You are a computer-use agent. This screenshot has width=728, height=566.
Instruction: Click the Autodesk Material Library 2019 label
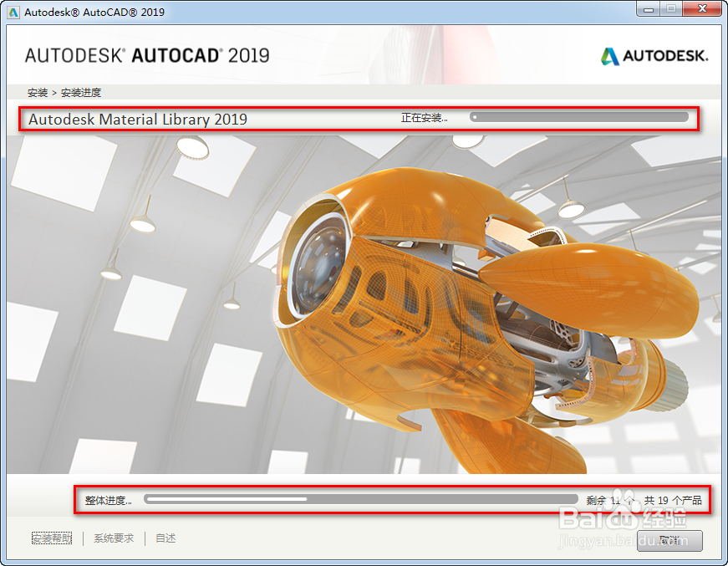tap(138, 120)
